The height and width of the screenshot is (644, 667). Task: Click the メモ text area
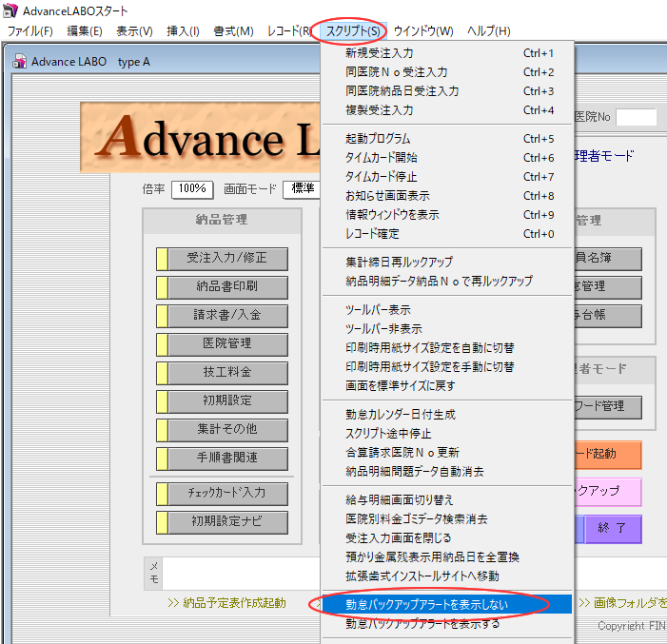click(x=241, y=573)
